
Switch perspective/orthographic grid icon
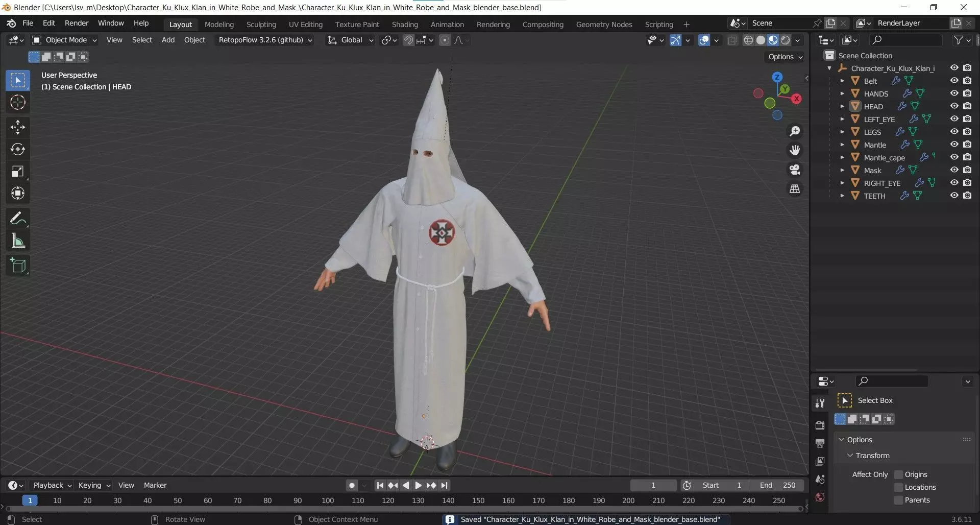[795, 189]
